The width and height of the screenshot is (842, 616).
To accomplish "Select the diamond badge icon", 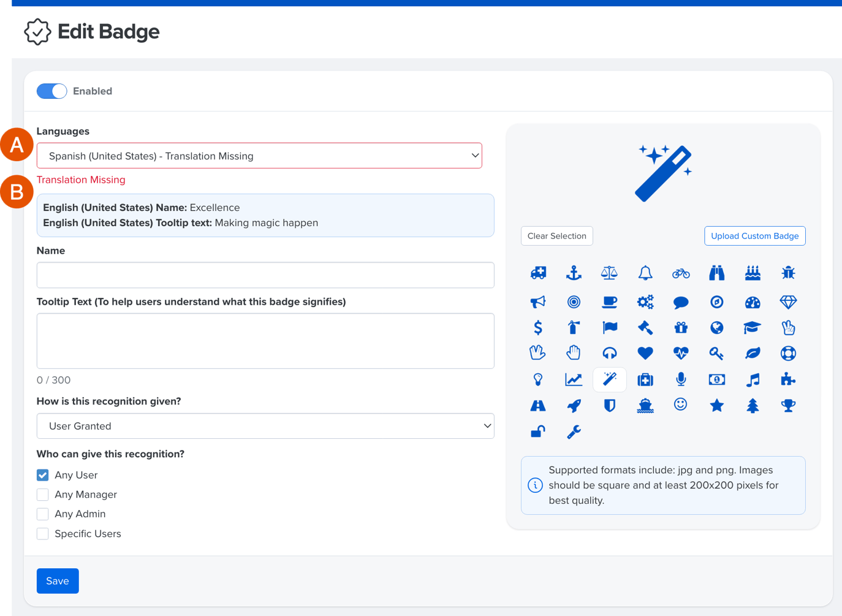I will (788, 302).
